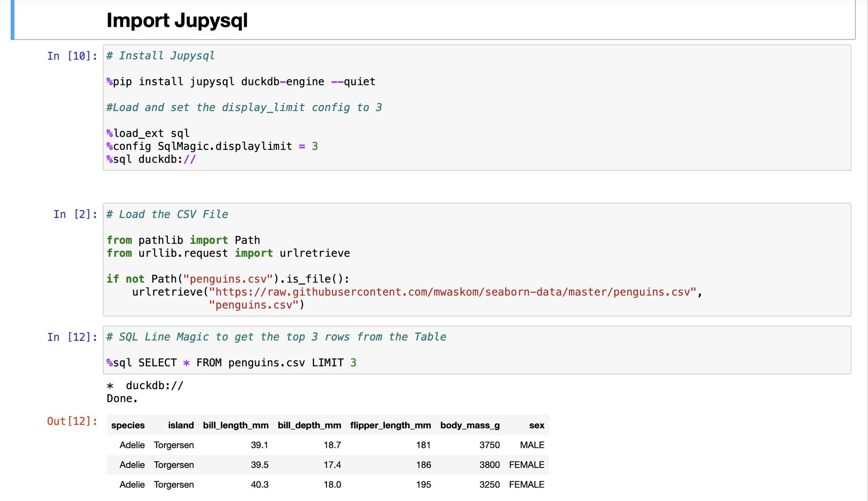Click the display_limit config comment line
This screenshot has width=868, height=501.
(x=244, y=108)
